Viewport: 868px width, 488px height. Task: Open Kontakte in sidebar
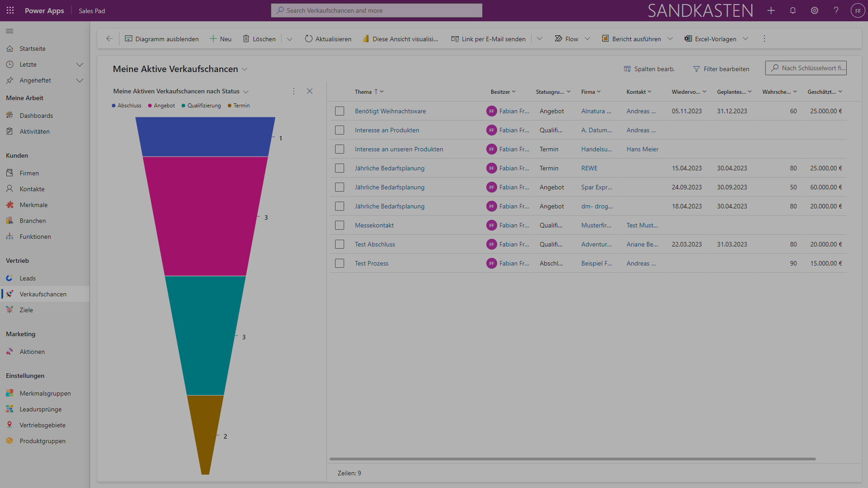click(x=44, y=189)
